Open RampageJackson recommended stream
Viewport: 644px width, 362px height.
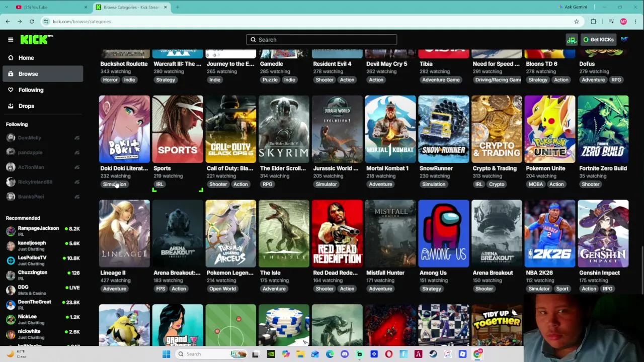tap(42, 231)
